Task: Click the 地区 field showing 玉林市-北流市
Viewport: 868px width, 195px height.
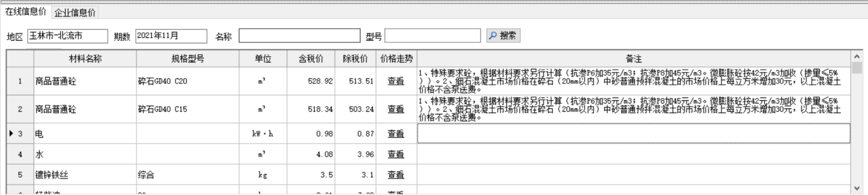Action: coord(68,36)
